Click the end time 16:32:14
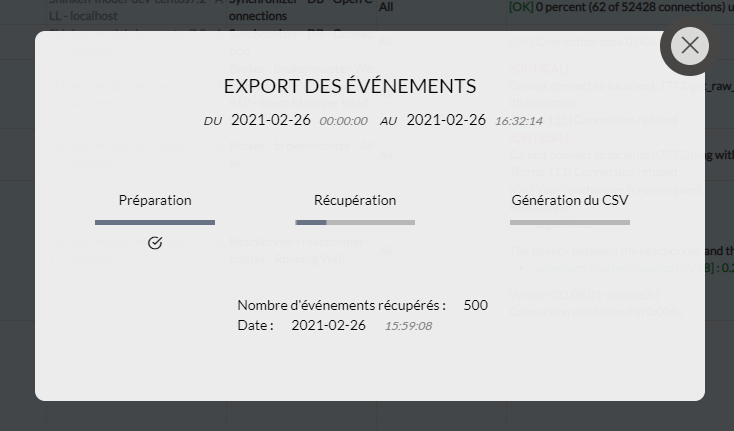 point(519,121)
